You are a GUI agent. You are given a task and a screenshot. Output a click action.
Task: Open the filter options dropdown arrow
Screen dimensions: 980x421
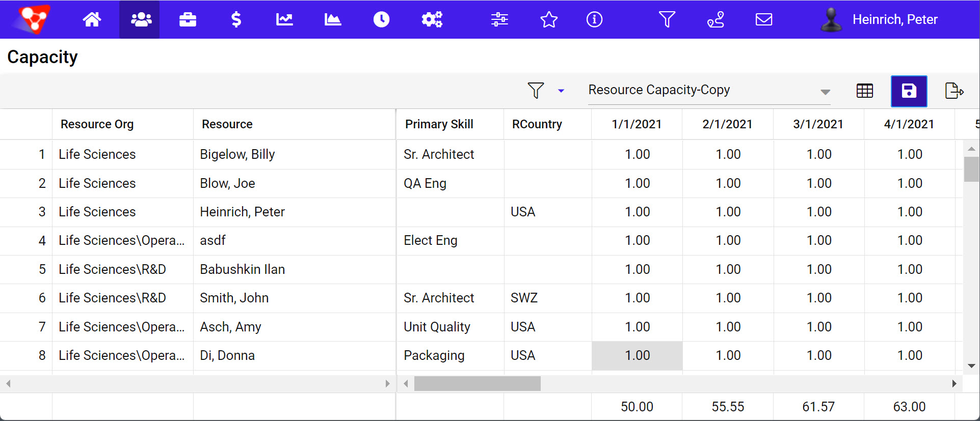pos(561,91)
